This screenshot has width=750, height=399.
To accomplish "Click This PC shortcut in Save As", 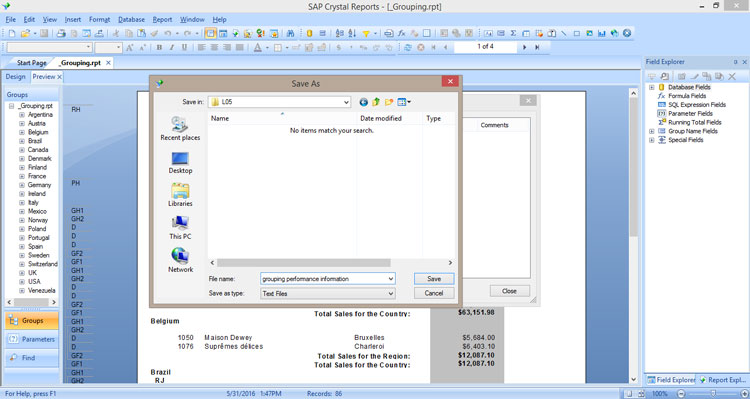I will [x=180, y=228].
